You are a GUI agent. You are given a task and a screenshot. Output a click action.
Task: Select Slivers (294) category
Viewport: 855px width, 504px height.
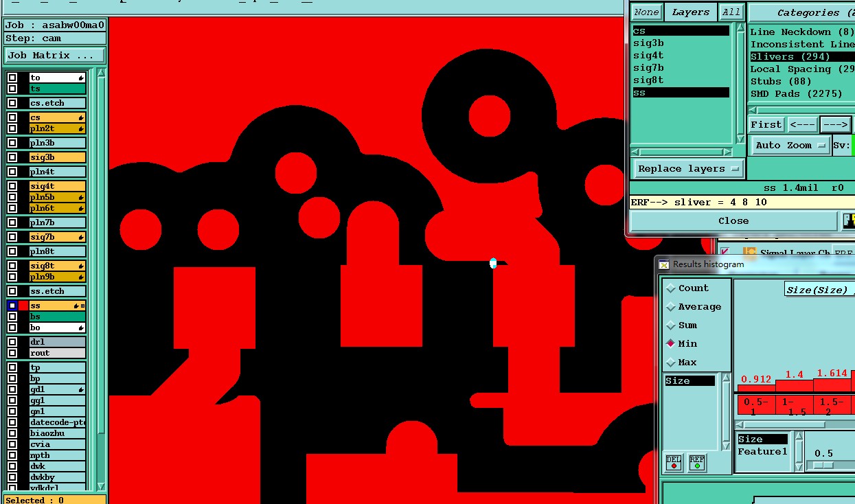pos(802,57)
